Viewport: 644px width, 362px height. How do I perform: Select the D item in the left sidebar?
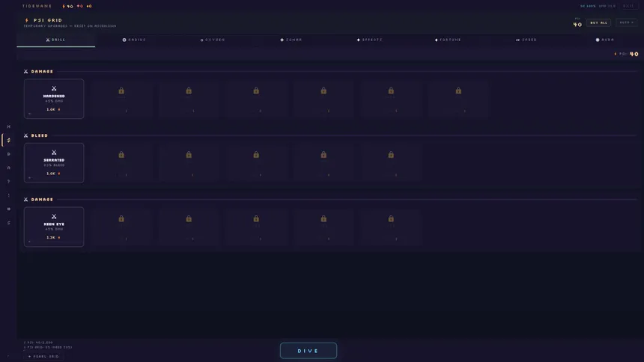click(x=9, y=154)
